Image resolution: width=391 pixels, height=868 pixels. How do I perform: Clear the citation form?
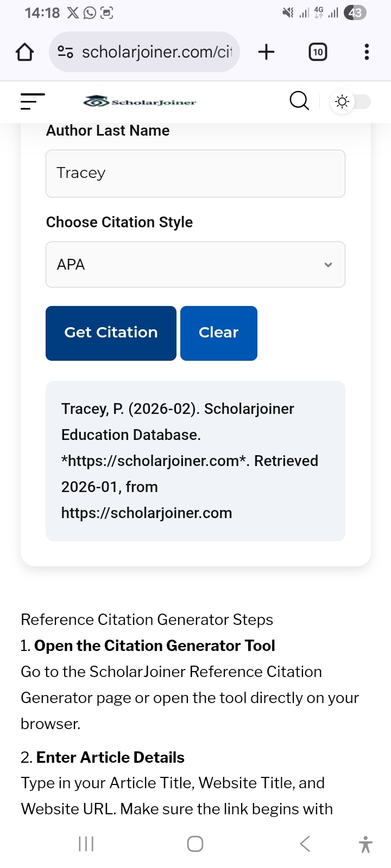tap(218, 333)
